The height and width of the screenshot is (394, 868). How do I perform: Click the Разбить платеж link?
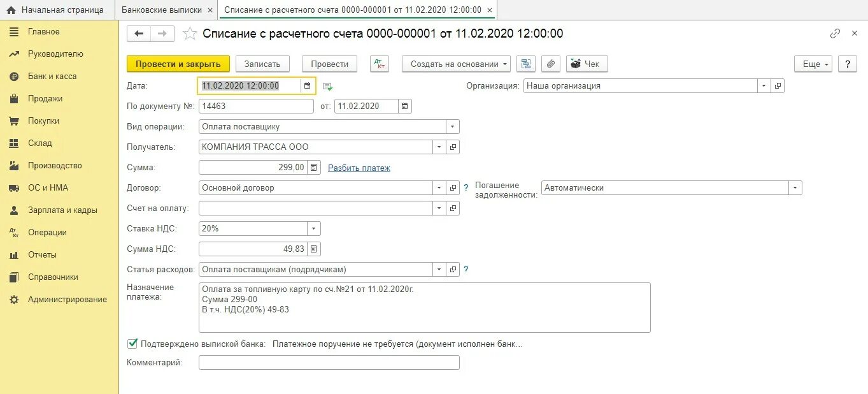(359, 168)
